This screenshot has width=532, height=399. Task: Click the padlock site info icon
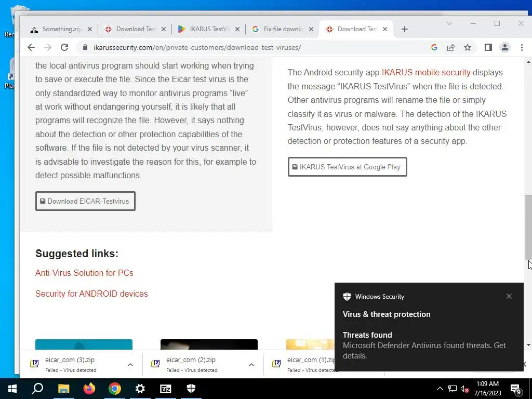tap(85, 47)
